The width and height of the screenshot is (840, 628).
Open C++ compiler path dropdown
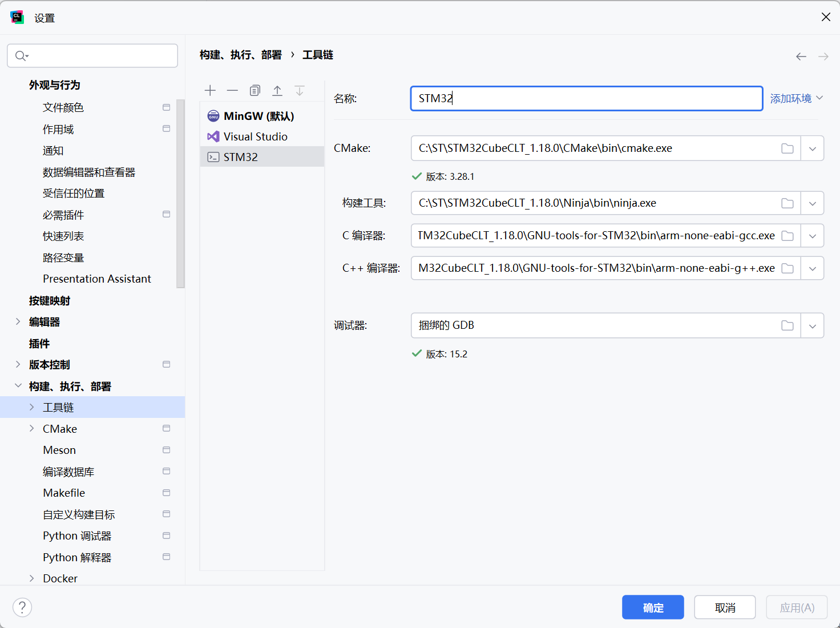pyautogui.click(x=813, y=268)
